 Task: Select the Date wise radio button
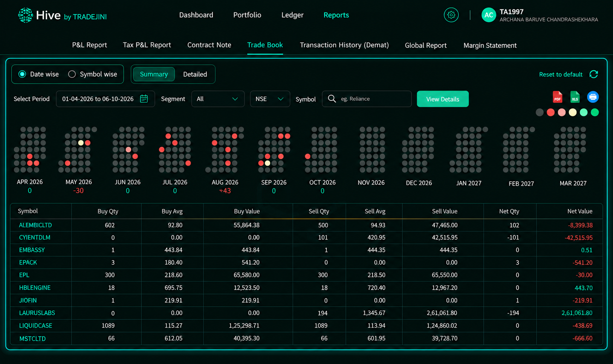pyautogui.click(x=23, y=74)
